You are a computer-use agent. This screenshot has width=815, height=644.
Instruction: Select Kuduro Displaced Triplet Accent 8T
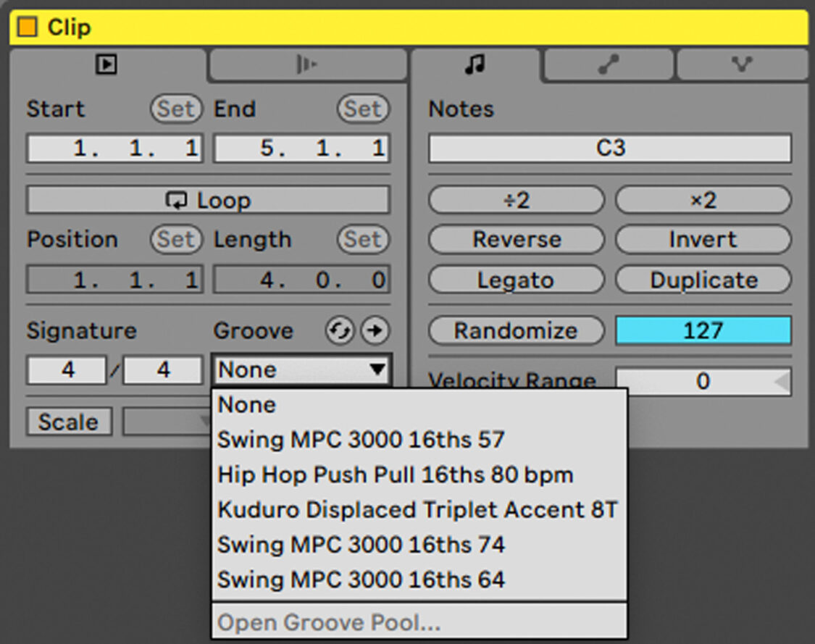(418, 509)
